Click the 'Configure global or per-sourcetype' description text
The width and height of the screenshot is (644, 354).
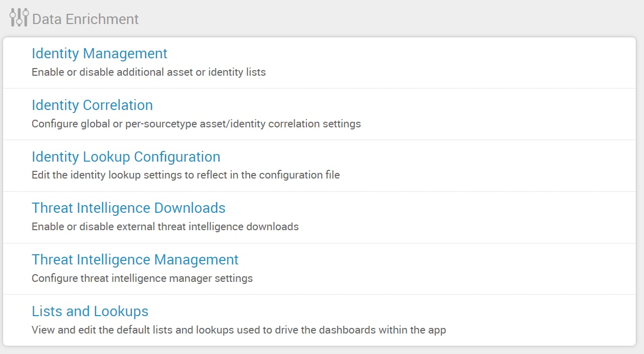(196, 124)
